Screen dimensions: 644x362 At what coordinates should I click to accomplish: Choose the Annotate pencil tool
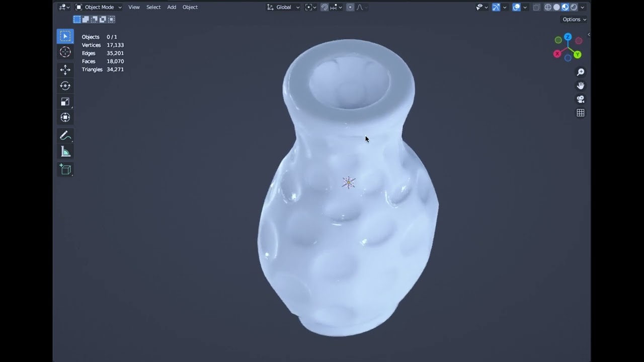(x=65, y=135)
